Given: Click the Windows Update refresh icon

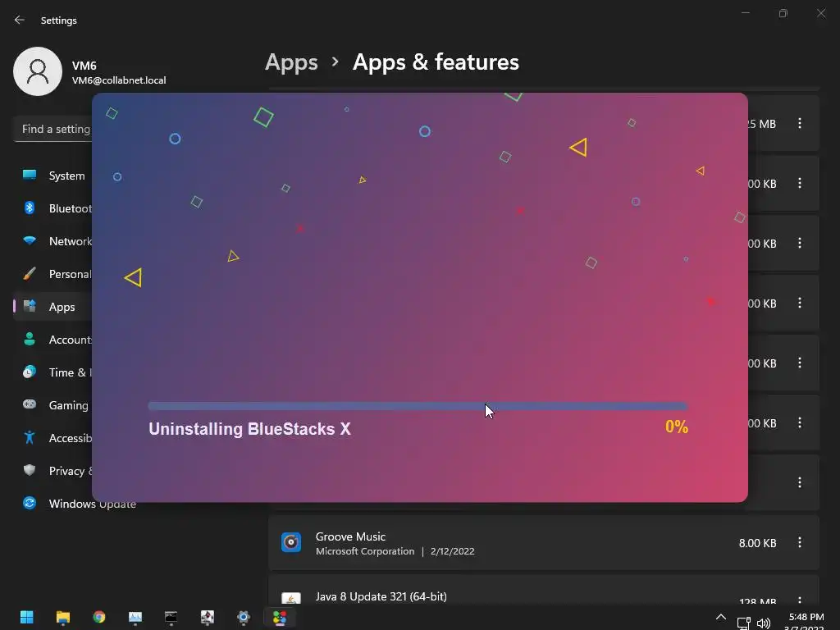Looking at the screenshot, I should tap(30, 503).
